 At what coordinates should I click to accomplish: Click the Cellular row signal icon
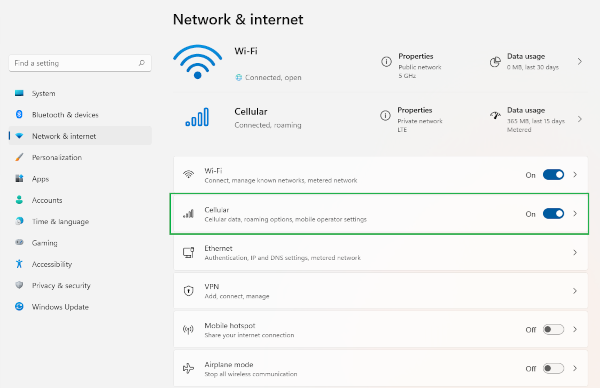(188, 214)
